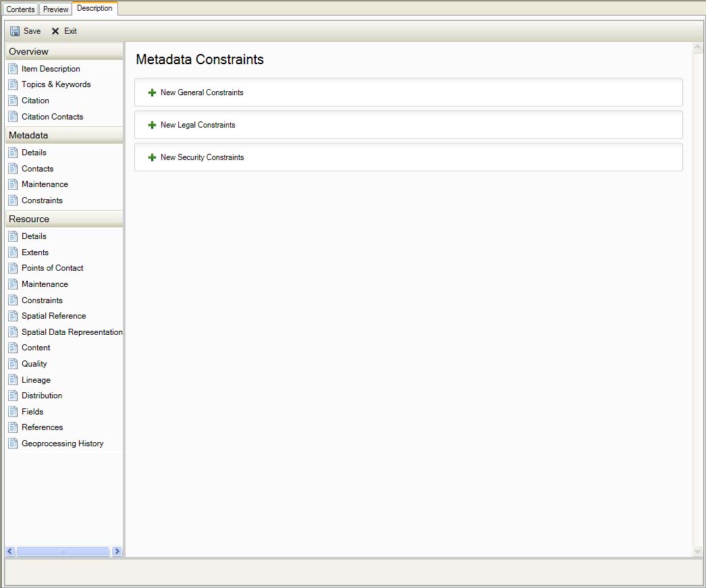Image resolution: width=706 pixels, height=588 pixels.
Task: Open Topics & Keywords page
Action: (56, 84)
